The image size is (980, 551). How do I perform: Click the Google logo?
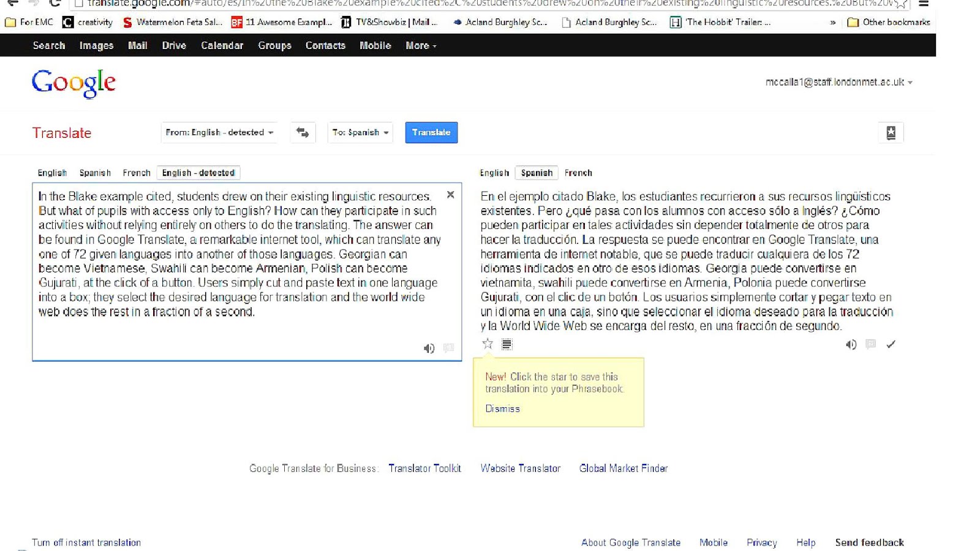(73, 83)
